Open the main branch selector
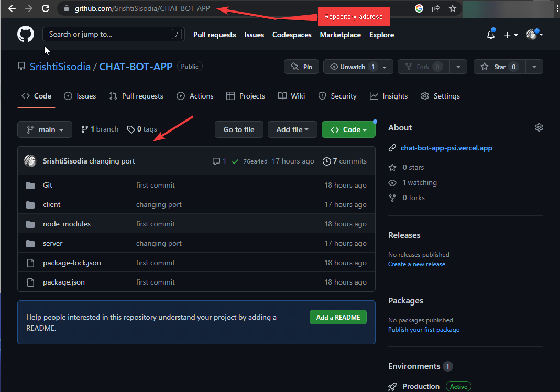Image resolution: width=560 pixels, height=392 pixels. coord(45,130)
